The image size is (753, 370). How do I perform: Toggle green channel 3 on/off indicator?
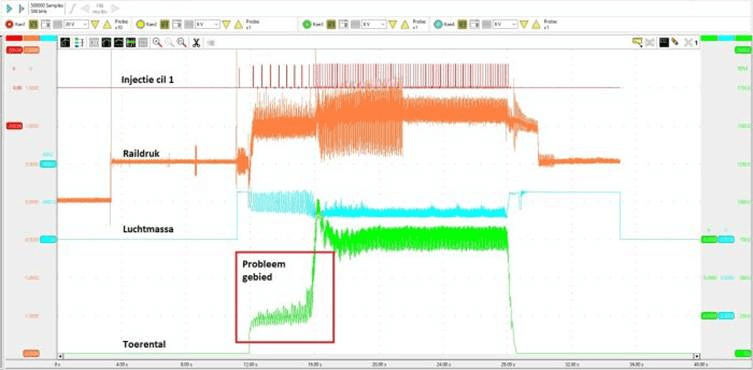click(307, 24)
